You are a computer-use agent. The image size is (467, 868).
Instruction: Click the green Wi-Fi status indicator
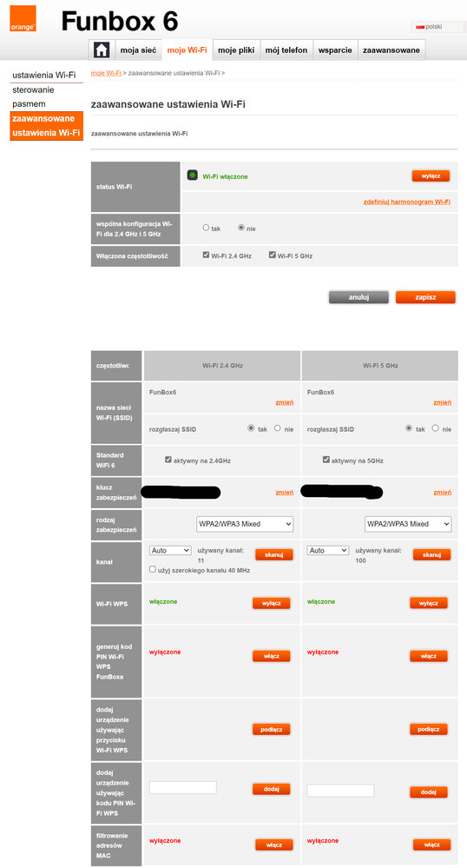click(x=193, y=176)
